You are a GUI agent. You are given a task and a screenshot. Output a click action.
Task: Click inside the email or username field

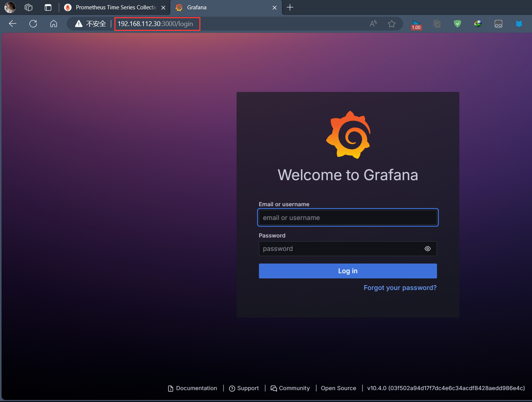(x=348, y=217)
